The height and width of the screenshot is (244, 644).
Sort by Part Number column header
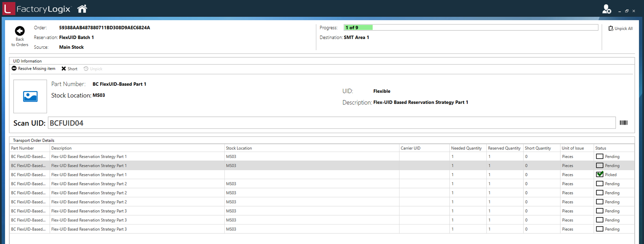22,148
